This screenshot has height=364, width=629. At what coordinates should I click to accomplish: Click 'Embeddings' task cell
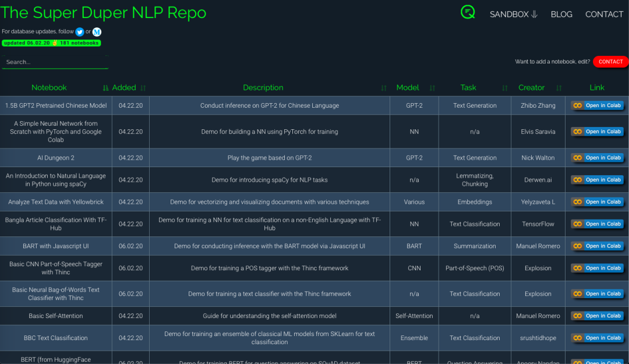click(475, 202)
